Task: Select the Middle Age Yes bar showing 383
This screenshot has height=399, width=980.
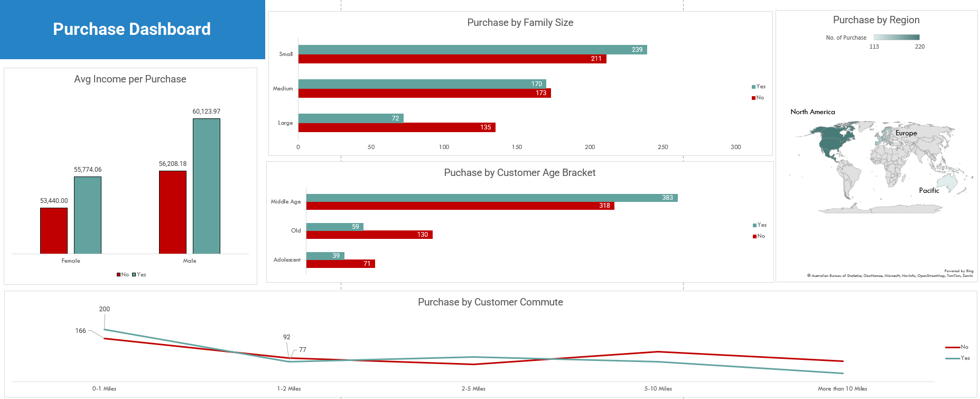Action: pos(491,198)
